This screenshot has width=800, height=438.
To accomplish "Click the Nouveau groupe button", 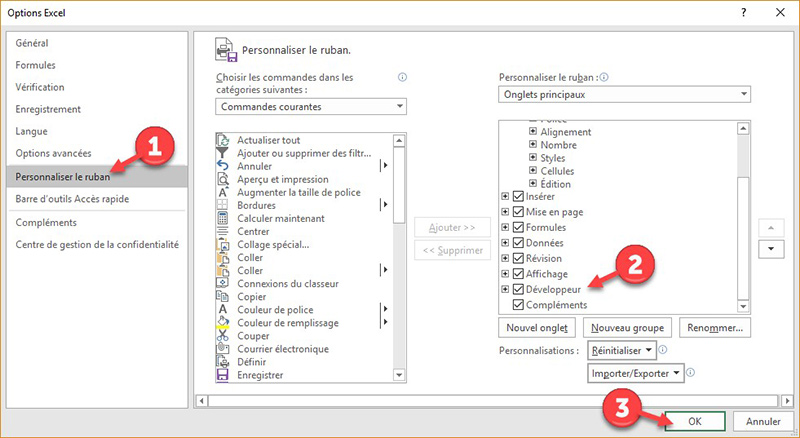I will click(x=627, y=328).
